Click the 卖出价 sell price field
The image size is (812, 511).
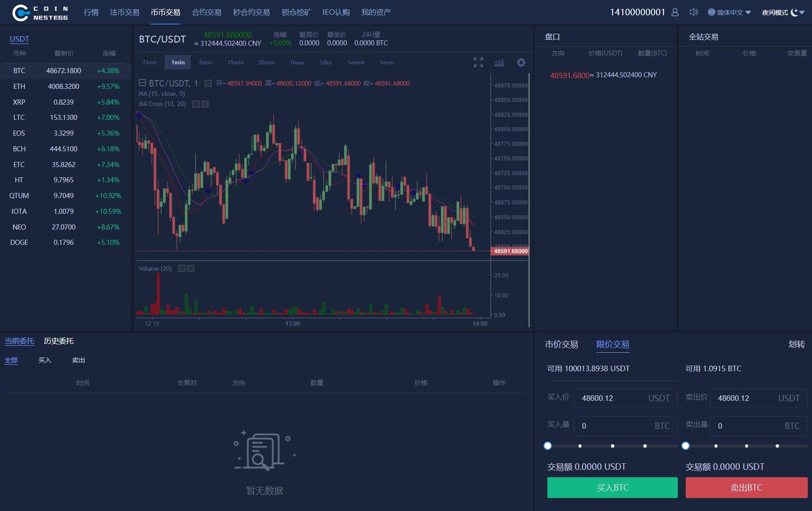pyautogui.click(x=759, y=398)
